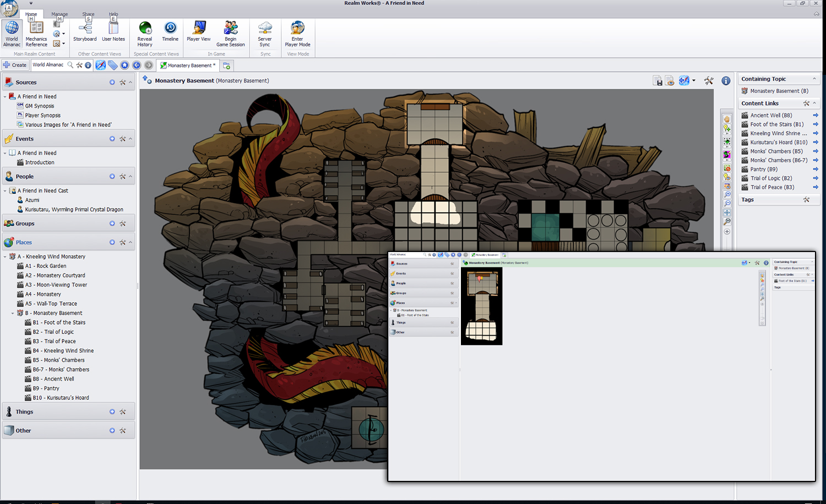This screenshot has height=504, width=826.
Task: Follow the Ancient Well (B8) content link
Action: pyautogui.click(x=771, y=116)
